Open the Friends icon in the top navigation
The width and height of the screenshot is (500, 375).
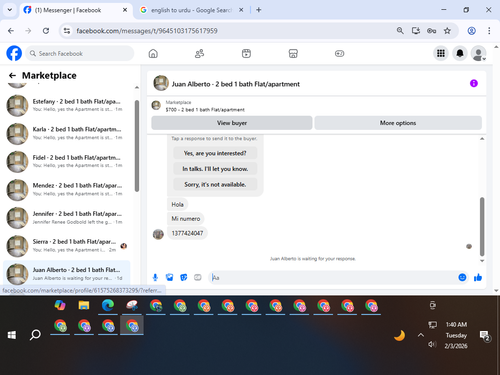point(199,53)
